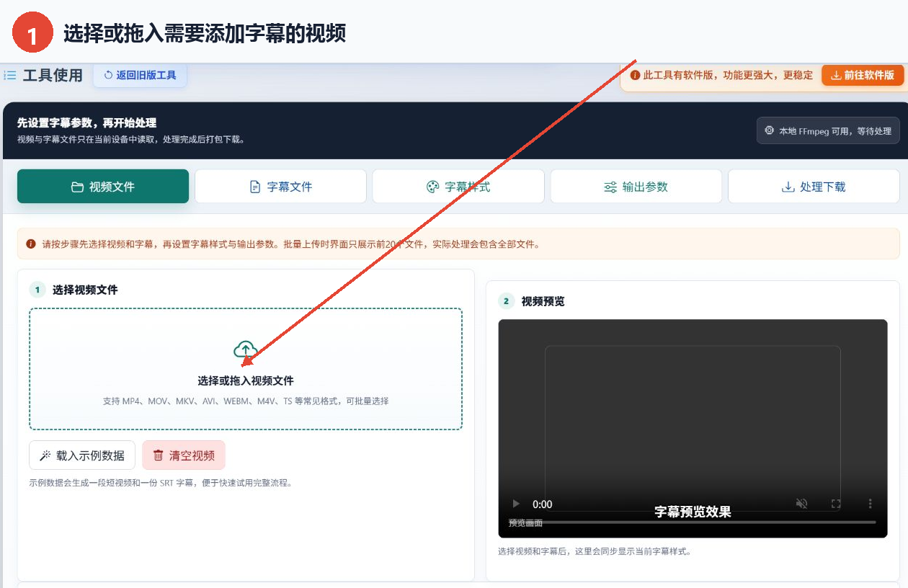Click the info icon in the orange notice banner
Viewport: 908px width, 588px height.
click(x=31, y=244)
